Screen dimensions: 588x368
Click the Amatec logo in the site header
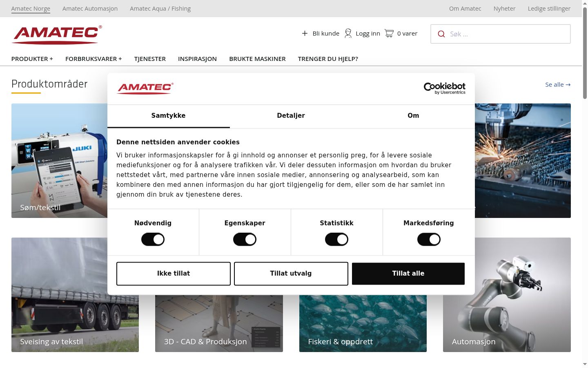pos(57,35)
